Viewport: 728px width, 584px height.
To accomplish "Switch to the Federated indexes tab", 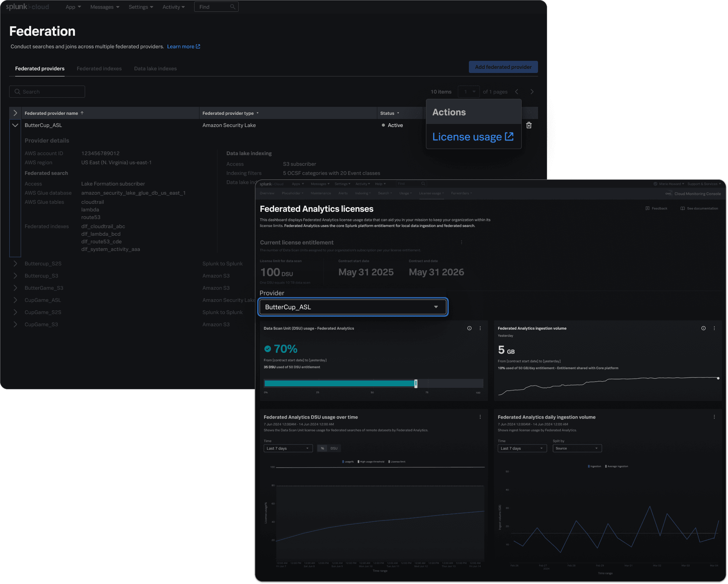I will [99, 68].
